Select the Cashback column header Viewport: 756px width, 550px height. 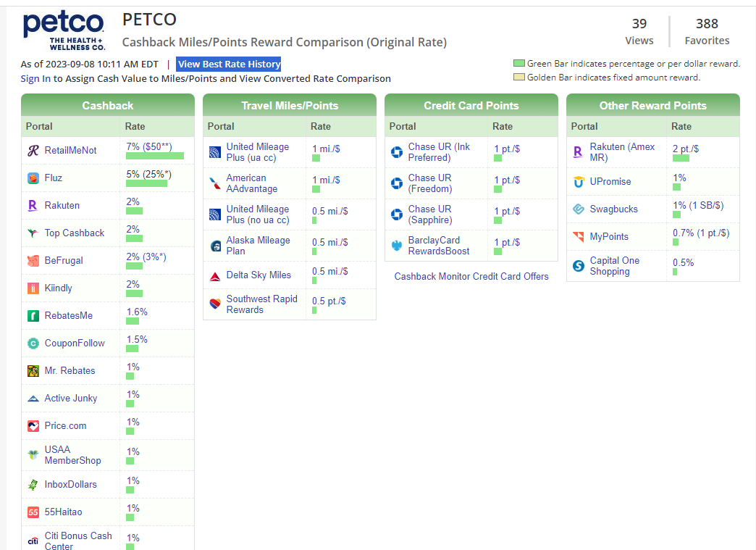point(107,105)
